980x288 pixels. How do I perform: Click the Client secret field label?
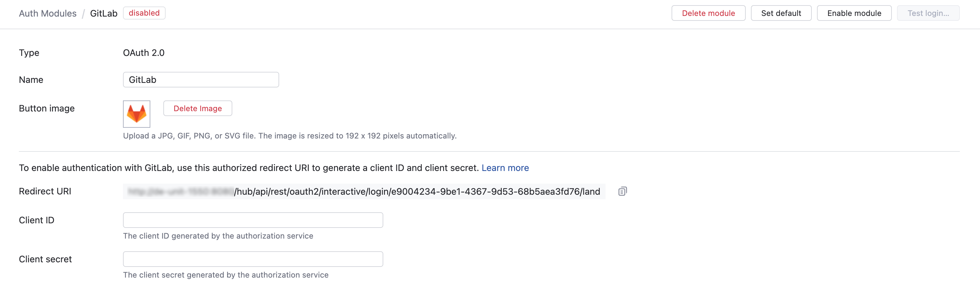click(45, 259)
